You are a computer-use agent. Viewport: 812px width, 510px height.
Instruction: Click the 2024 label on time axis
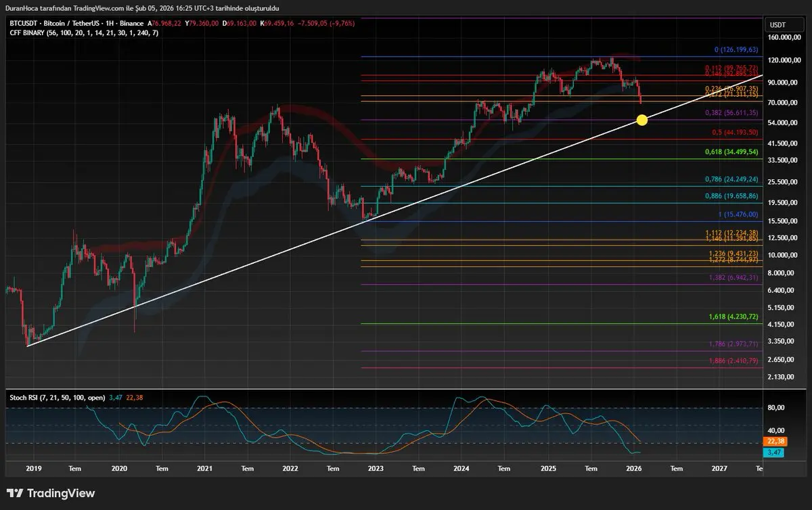[461, 468]
